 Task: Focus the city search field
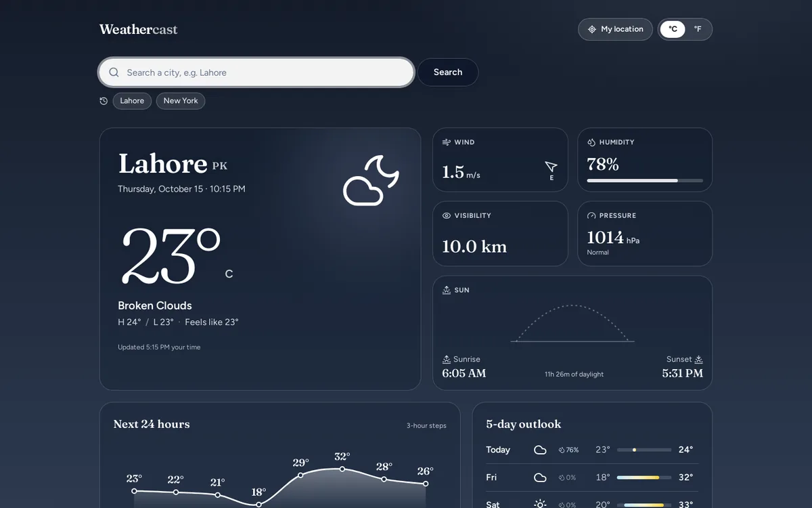coord(256,72)
